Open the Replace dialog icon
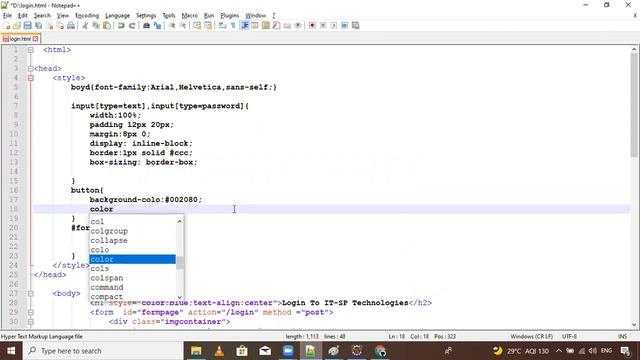Image resolution: width=640 pixels, height=360 pixels. point(157,25)
